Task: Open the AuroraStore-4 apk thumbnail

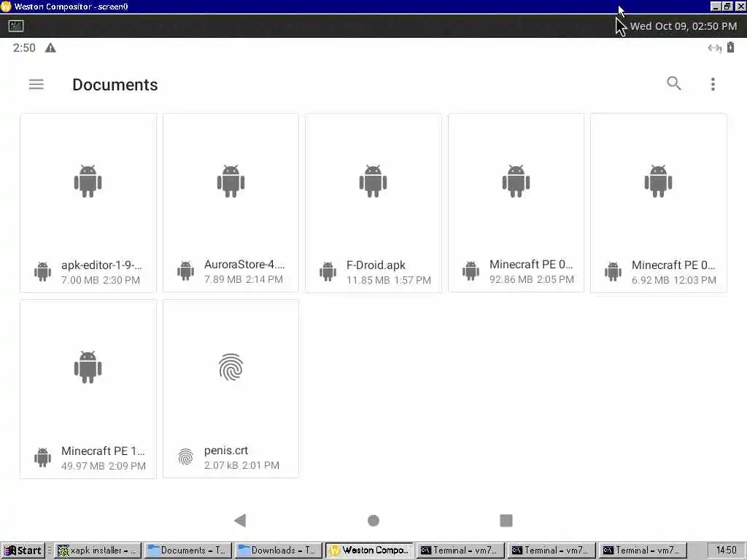Action: tap(231, 181)
